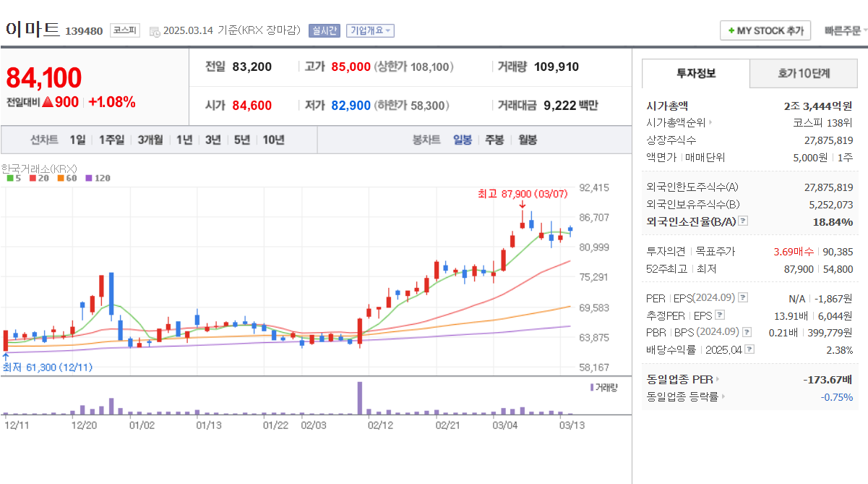Image resolution: width=868 pixels, height=484 pixels.
Task: Click the 배당수익률 value 2.38%
Action: click(x=839, y=349)
